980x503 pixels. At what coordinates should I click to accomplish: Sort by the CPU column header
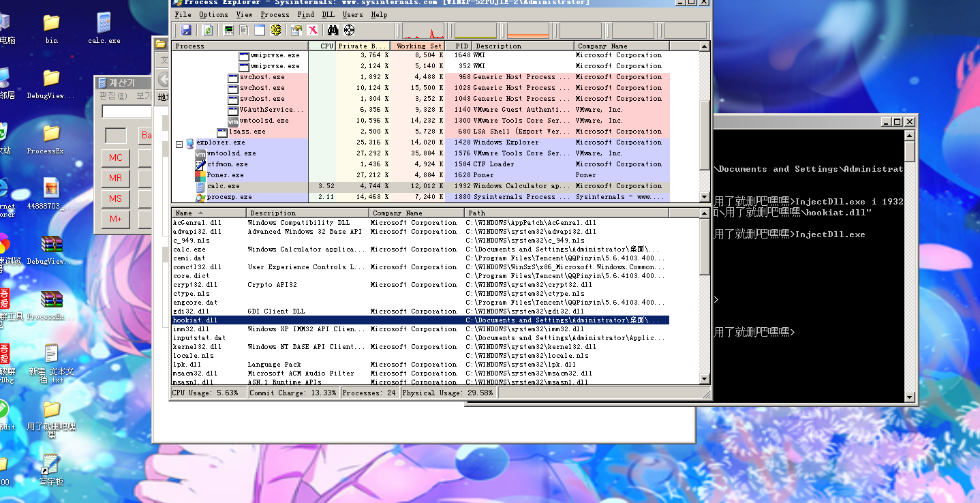[322, 46]
